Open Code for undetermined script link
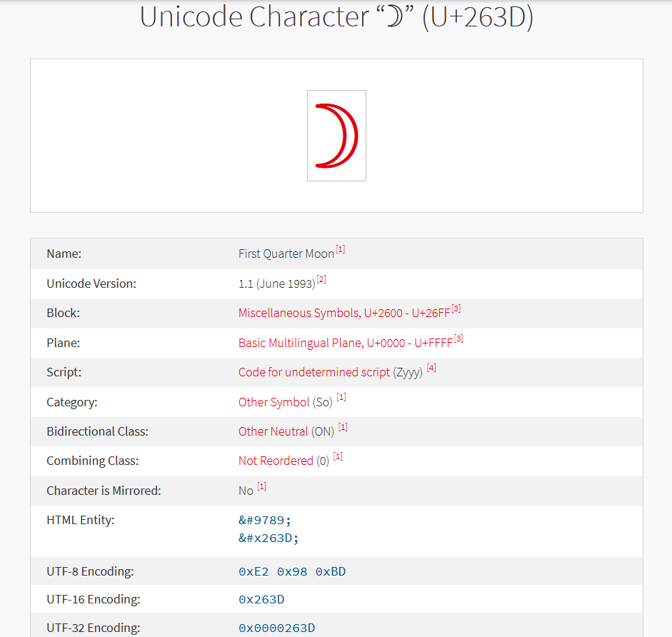672x637 pixels. (x=314, y=372)
